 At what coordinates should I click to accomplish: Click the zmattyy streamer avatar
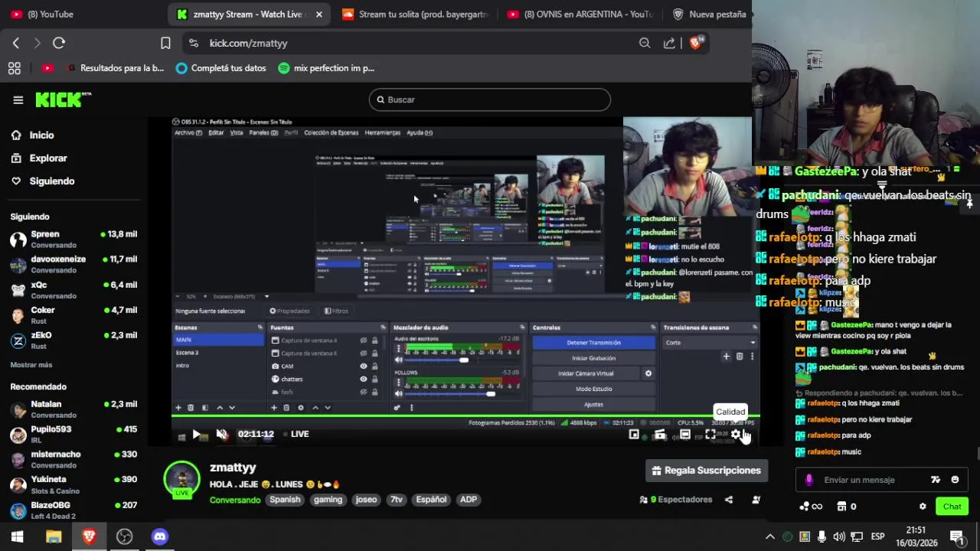[x=182, y=479]
